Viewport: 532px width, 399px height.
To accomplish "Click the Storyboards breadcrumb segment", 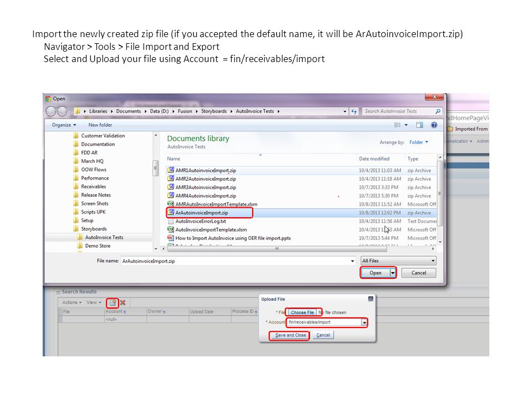I will click(214, 111).
